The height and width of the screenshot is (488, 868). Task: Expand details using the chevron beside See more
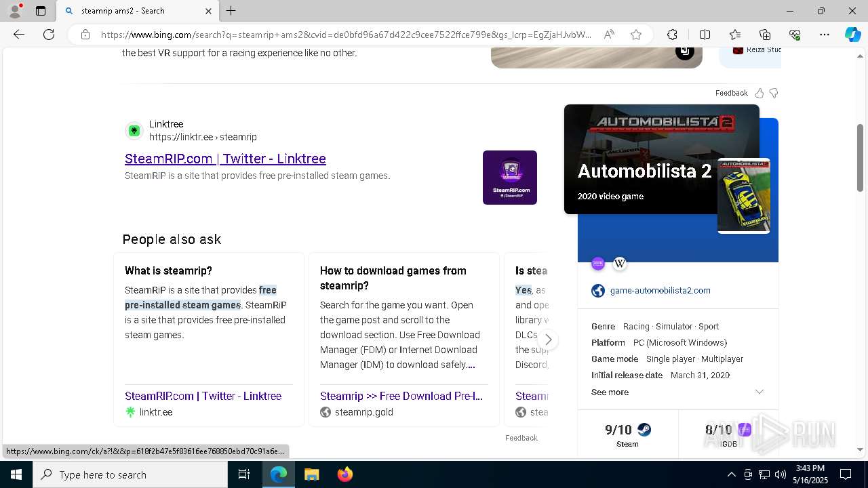tap(759, 392)
